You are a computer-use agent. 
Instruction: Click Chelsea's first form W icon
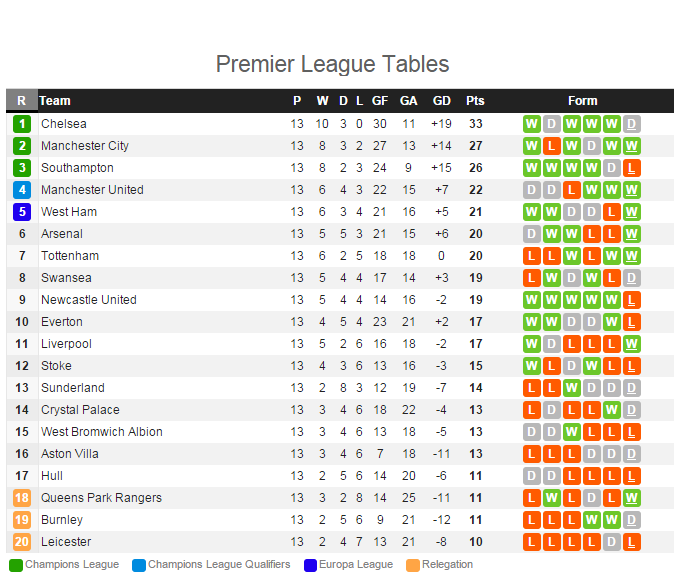pos(531,124)
